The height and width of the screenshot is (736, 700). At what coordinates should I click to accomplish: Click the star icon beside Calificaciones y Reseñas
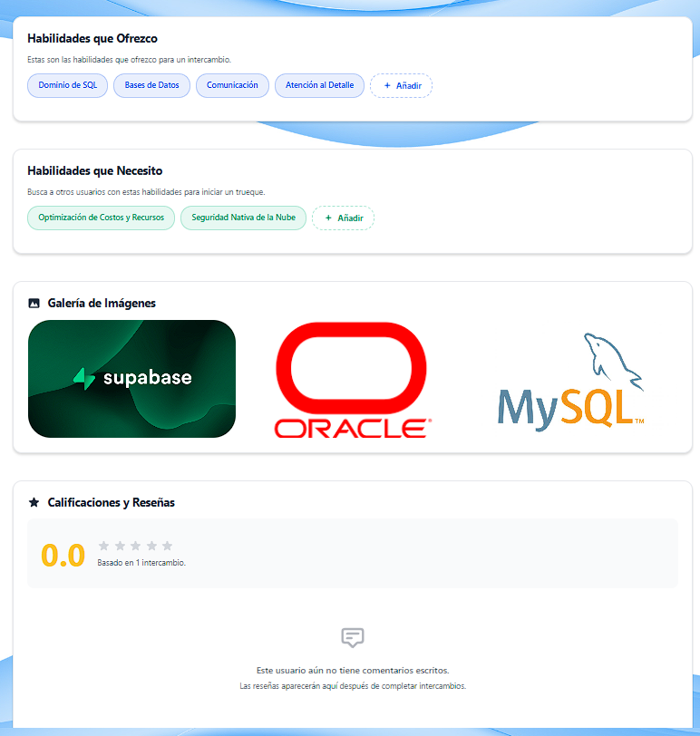[34, 503]
